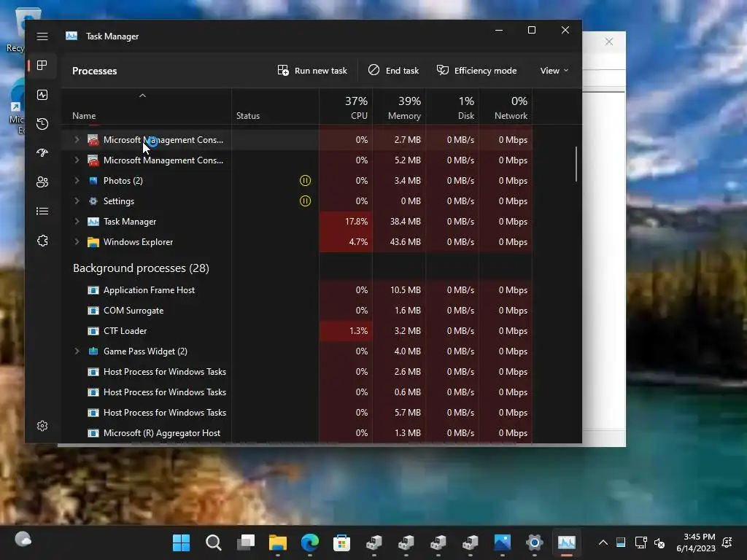Click Efficiency mode button

477,71
